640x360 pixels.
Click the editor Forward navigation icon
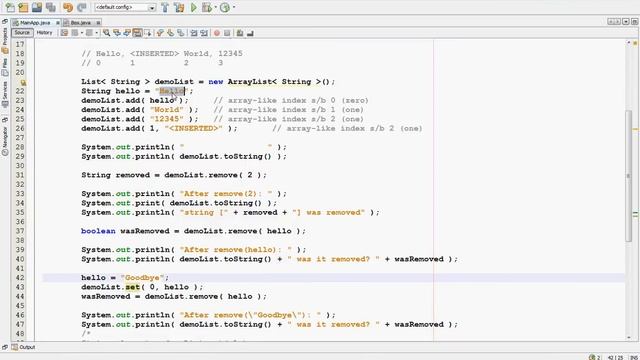(89, 33)
